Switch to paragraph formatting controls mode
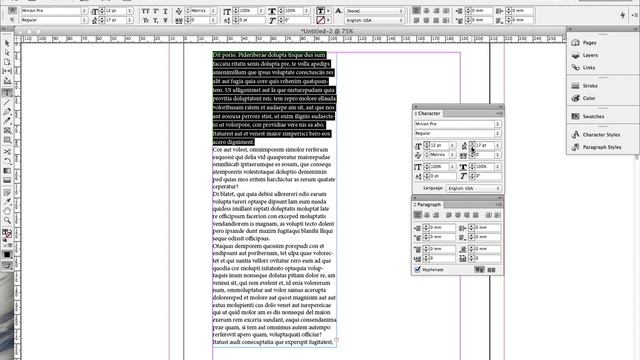 click(12, 20)
